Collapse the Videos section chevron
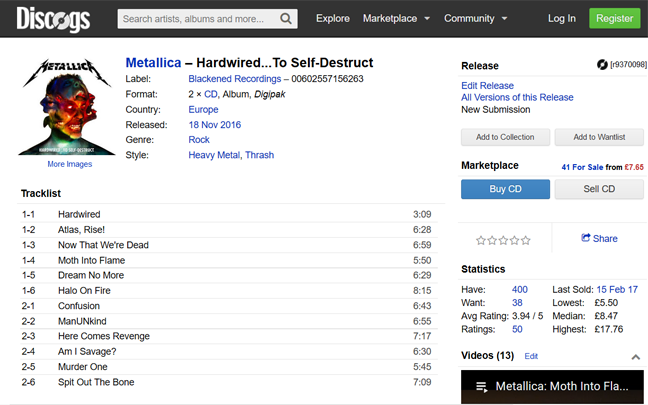 (x=636, y=357)
